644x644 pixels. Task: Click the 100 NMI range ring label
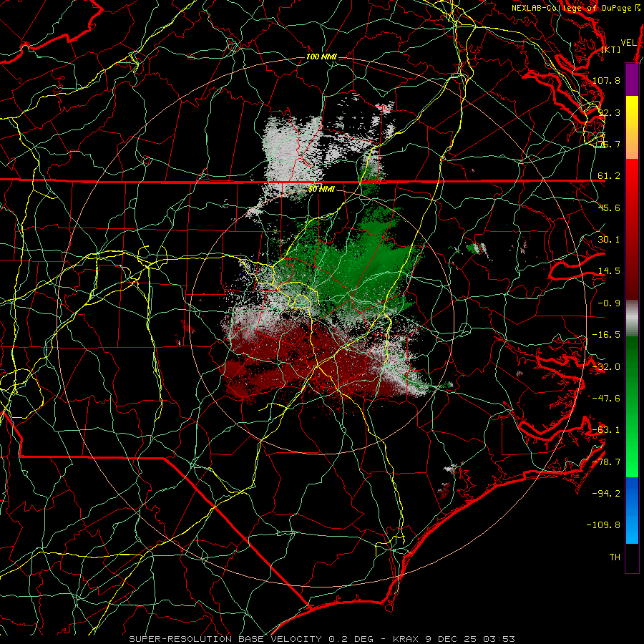click(x=321, y=57)
